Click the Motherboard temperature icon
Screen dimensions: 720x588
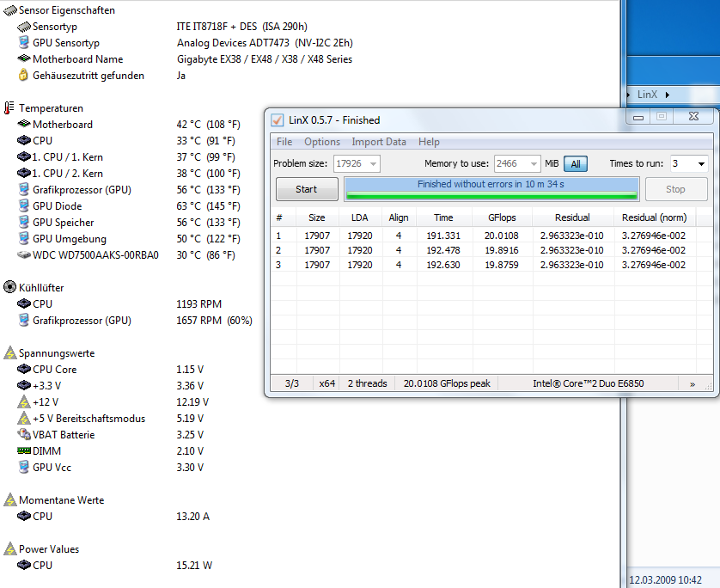[24, 124]
